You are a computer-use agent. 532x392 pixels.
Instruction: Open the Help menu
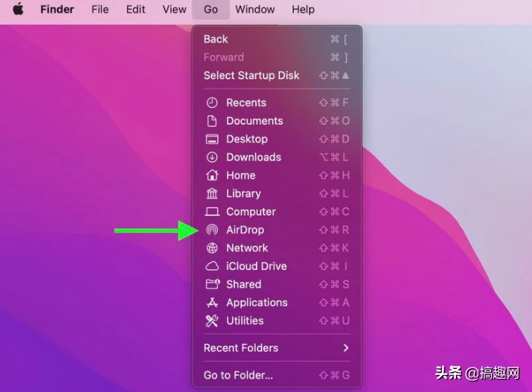(304, 9)
